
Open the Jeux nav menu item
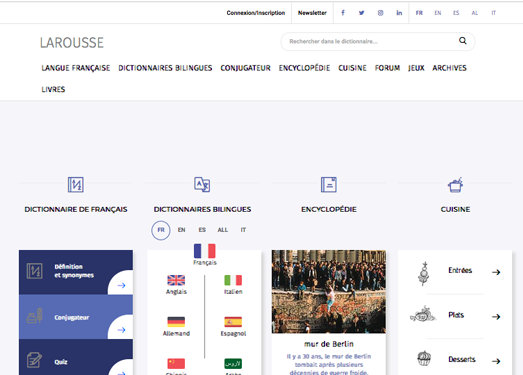(x=416, y=68)
